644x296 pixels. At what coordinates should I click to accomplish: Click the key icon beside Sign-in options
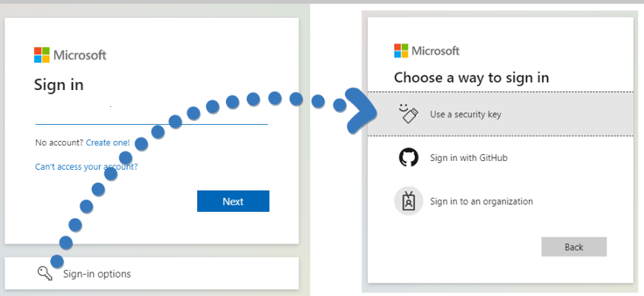point(45,273)
